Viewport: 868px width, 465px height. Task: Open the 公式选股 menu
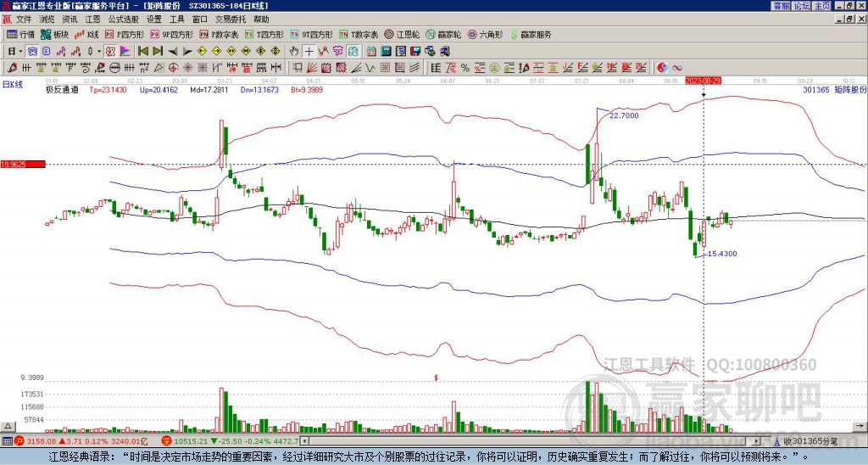pyautogui.click(x=124, y=20)
